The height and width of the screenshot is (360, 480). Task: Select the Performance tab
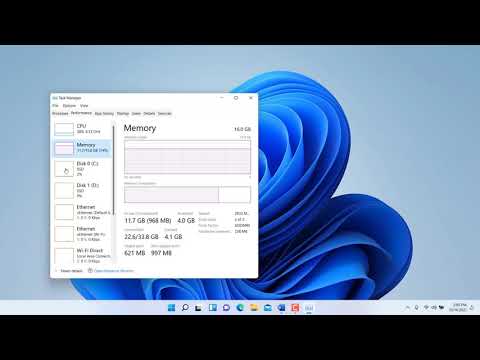(81, 113)
